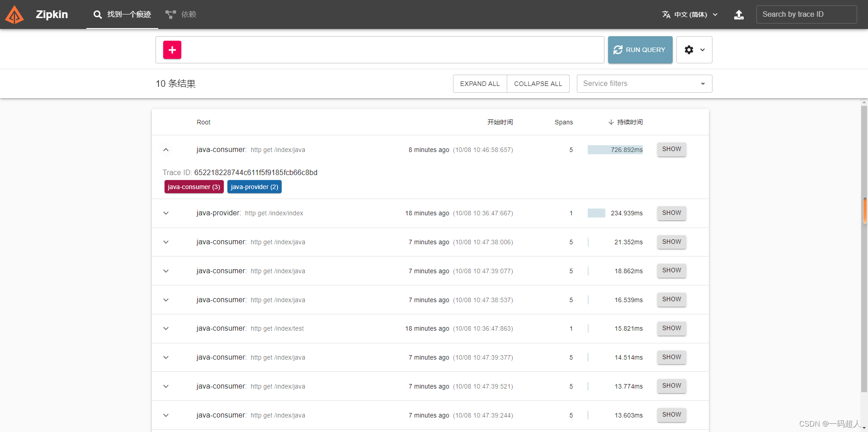
Task: Toggle the java-consumer (3) service chip
Action: point(193,186)
